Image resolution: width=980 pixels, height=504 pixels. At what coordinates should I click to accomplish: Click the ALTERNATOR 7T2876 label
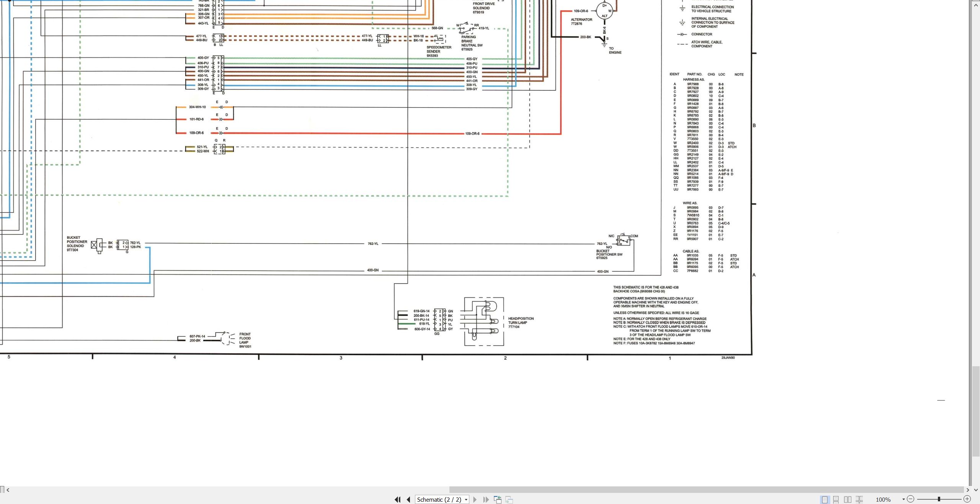(581, 22)
